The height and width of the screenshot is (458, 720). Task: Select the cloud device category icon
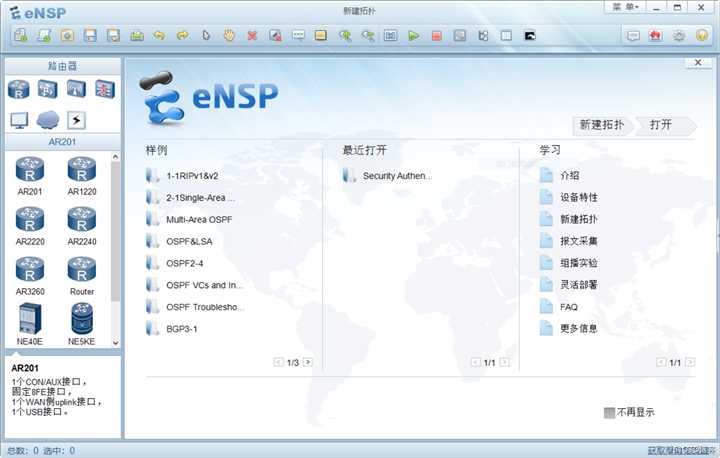[48, 120]
